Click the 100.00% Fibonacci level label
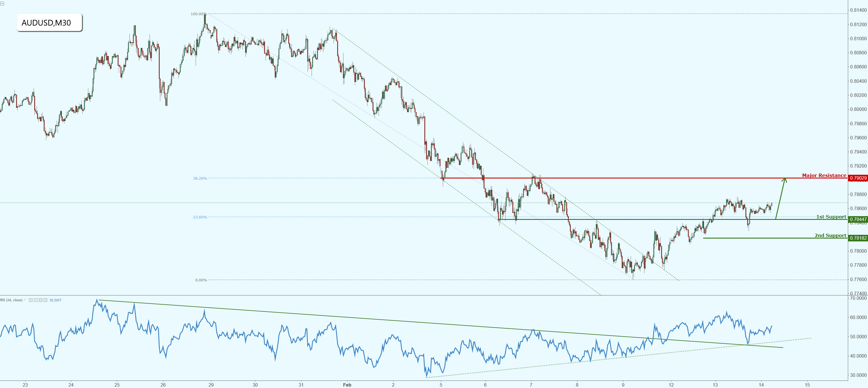The image size is (868, 388). (x=199, y=14)
